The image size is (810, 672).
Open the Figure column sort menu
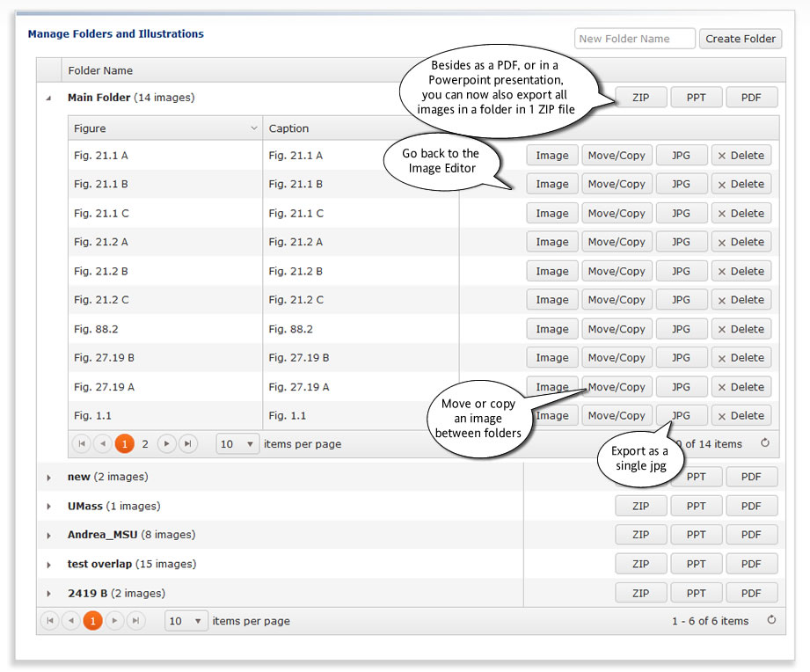[254, 128]
